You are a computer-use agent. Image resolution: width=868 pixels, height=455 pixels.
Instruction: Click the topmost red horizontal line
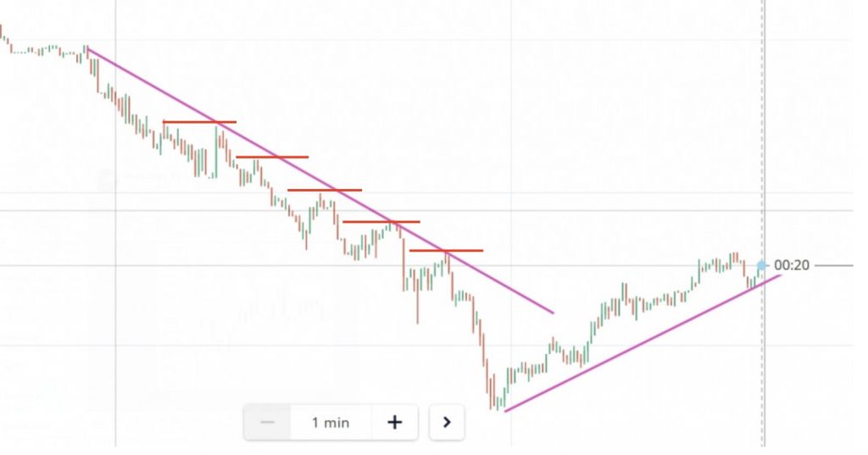click(x=199, y=122)
